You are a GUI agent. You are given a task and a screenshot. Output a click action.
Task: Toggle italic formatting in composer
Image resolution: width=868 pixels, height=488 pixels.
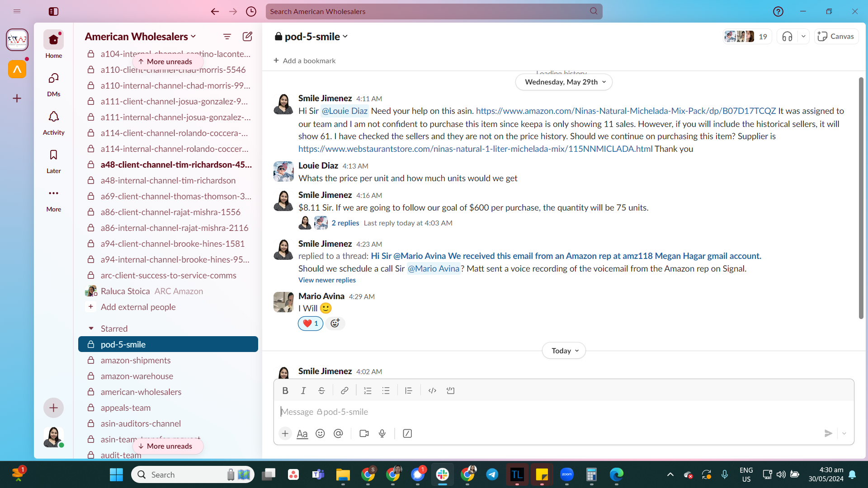(303, 391)
